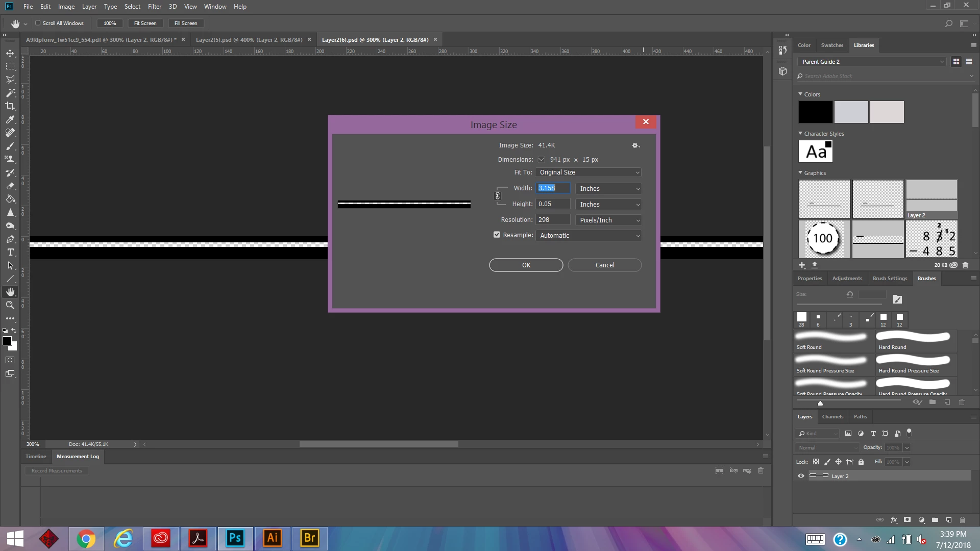Open the Parent Guide 2 library dropdown
This screenshot has width=980, height=551.
pyautogui.click(x=872, y=62)
